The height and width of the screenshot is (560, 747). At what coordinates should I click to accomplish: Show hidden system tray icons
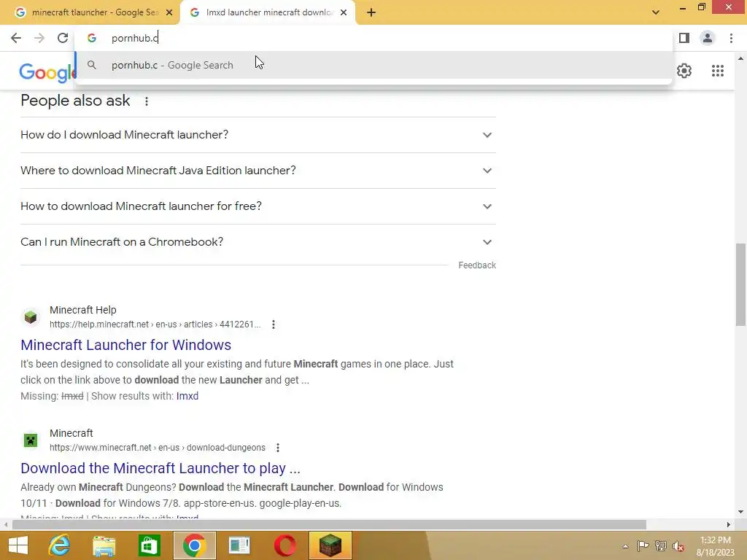click(x=625, y=546)
